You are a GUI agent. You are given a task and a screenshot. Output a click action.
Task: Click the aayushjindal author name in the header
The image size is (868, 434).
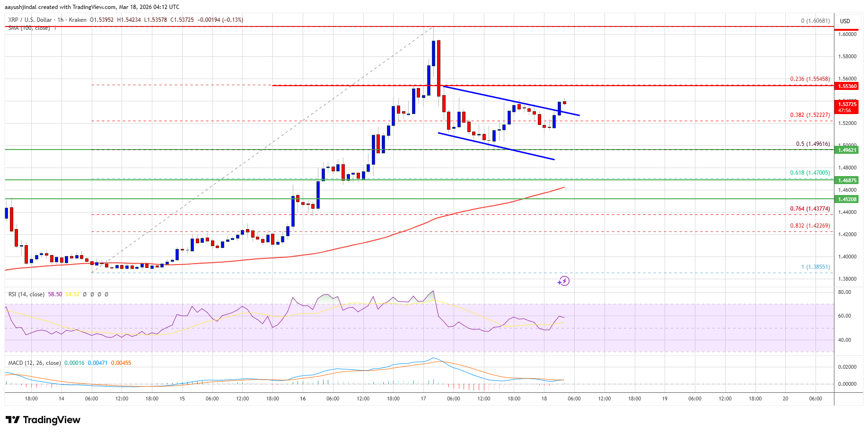point(22,7)
